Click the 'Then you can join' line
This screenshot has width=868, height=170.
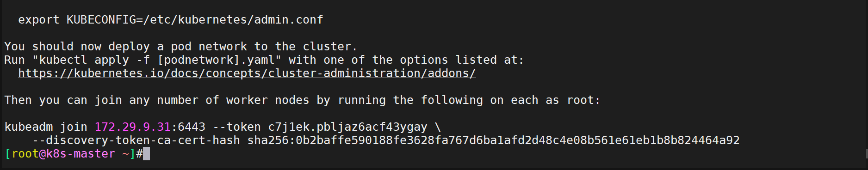(302, 100)
